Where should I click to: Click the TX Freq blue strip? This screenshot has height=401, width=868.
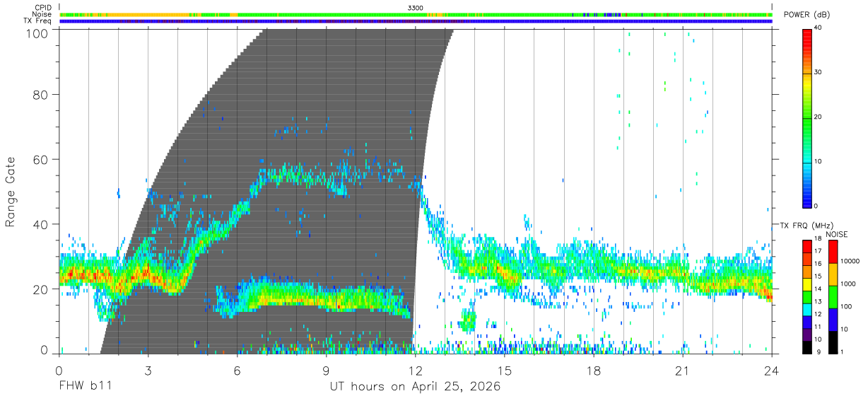(x=416, y=21)
